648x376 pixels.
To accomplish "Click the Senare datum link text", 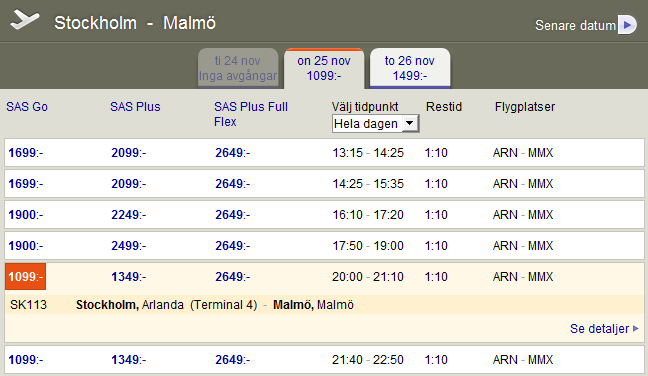I will pos(575,26).
